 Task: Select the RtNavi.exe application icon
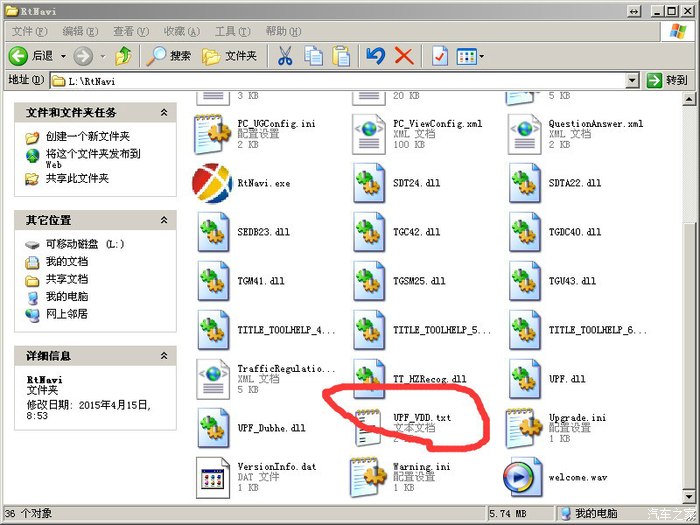pyautogui.click(x=212, y=183)
